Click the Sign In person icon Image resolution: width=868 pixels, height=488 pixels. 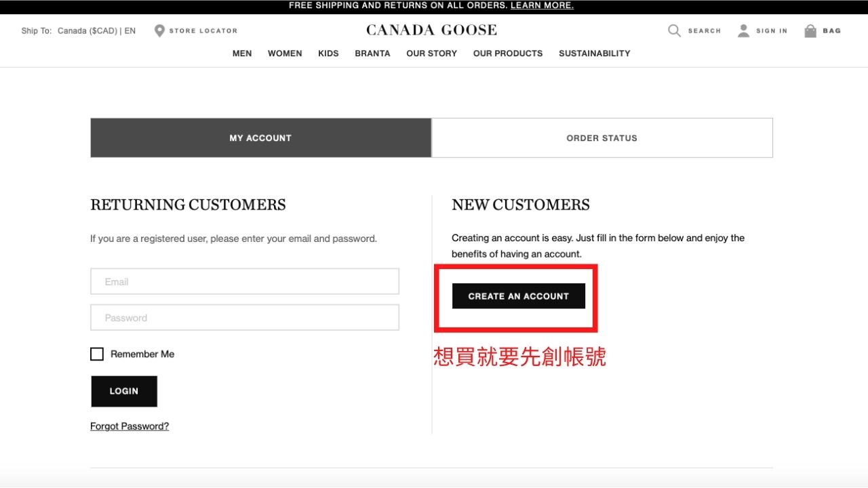click(744, 30)
